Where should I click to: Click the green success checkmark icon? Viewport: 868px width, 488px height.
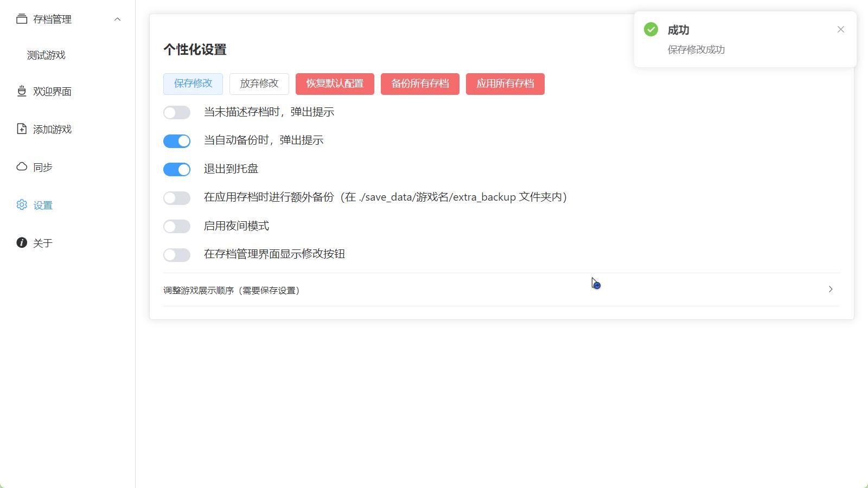(x=650, y=29)
